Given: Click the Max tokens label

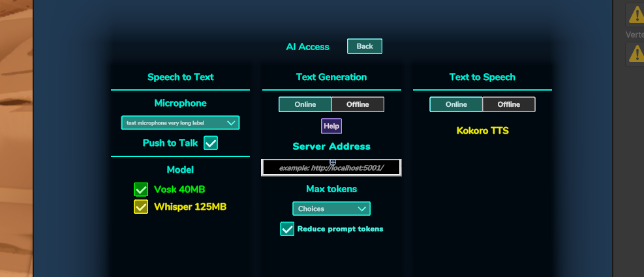Looking at the screenshot, I should (x=331, y=189).
